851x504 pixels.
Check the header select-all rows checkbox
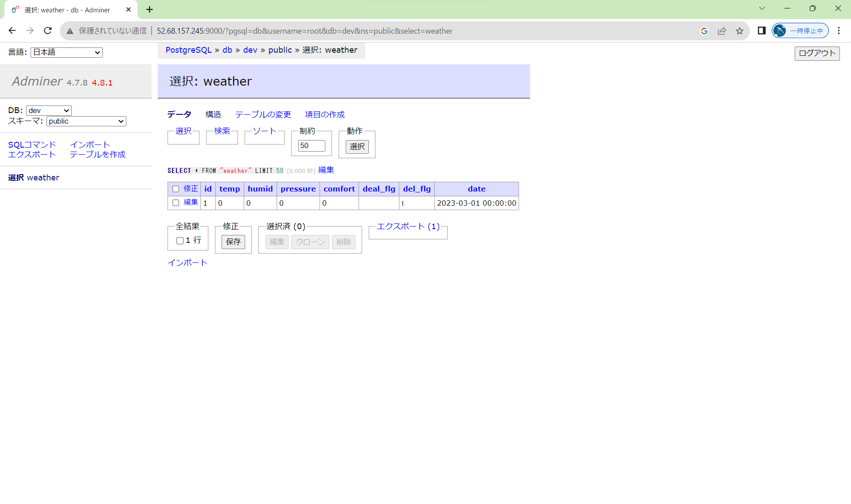click(x=176, y=189)
